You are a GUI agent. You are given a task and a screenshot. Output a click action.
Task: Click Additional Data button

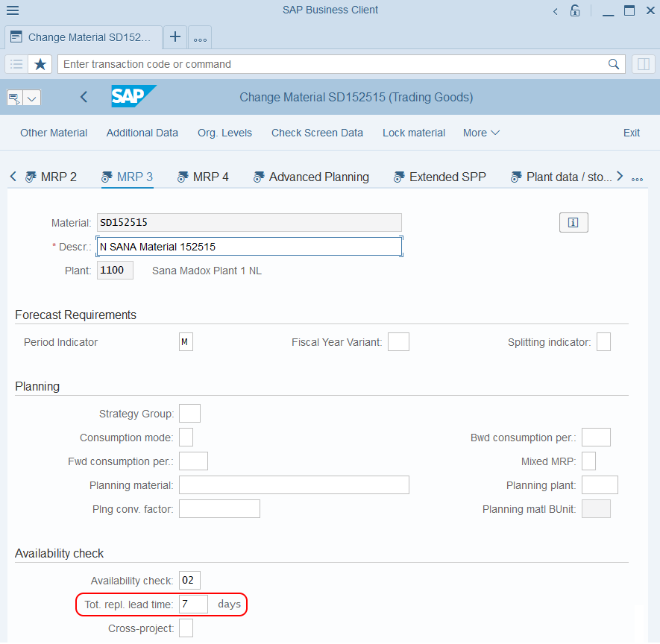142,133
